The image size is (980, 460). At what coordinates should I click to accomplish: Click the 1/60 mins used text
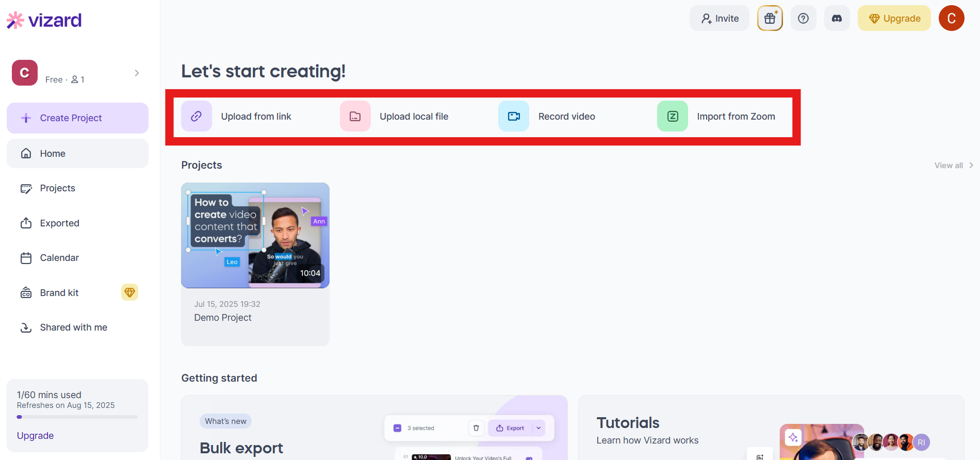point(49,395)
